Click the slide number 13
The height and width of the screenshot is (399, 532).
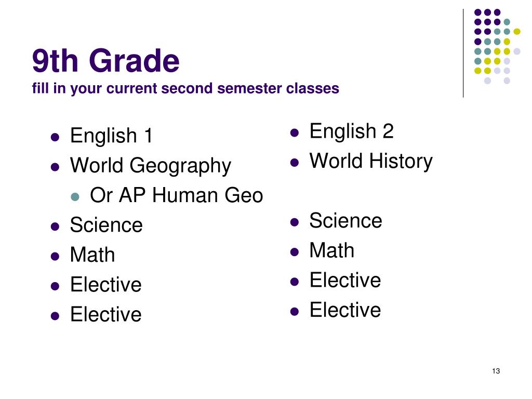pyautogui.click(x=496, y=371)
